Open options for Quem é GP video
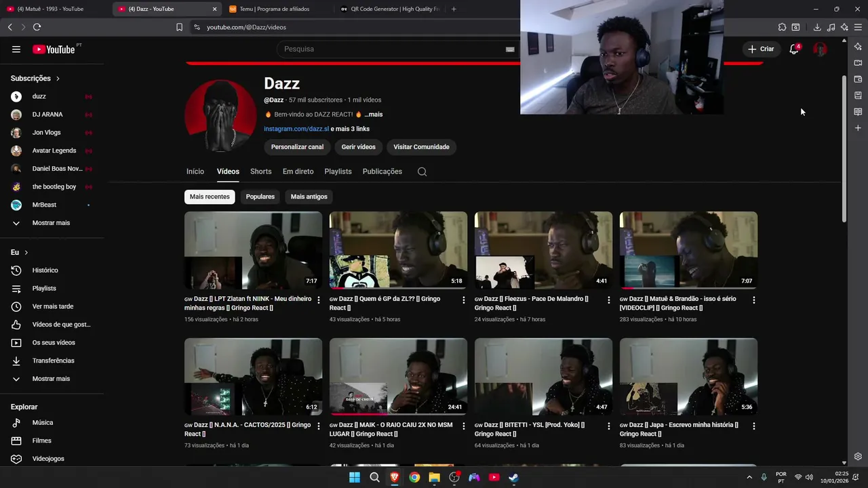 point(464,300)
